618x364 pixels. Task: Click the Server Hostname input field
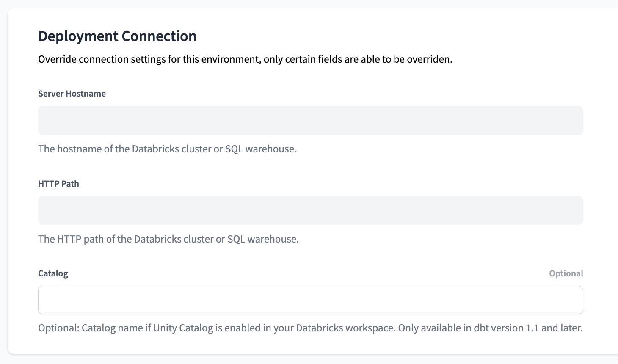(x=310, y=120)
